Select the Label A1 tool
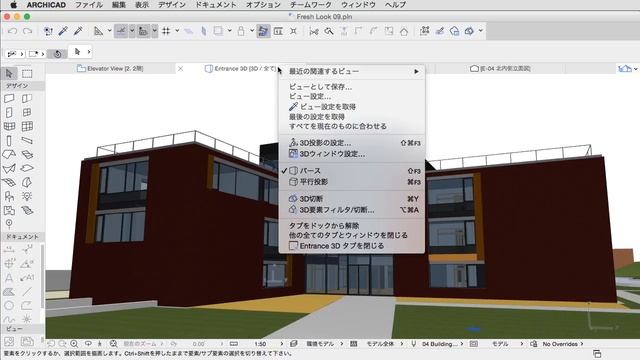Viewport: 640px width, 360px height. [27, 278]
